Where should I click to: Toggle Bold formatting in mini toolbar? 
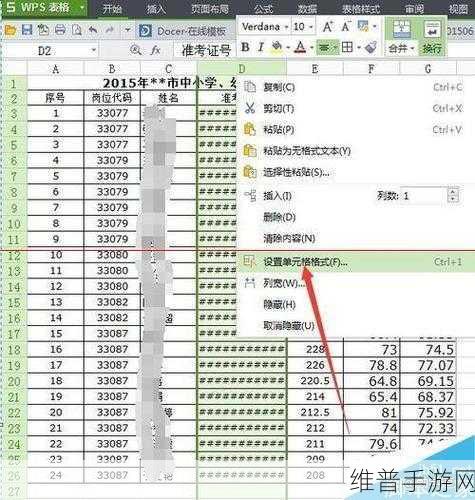tap(245, 48)
